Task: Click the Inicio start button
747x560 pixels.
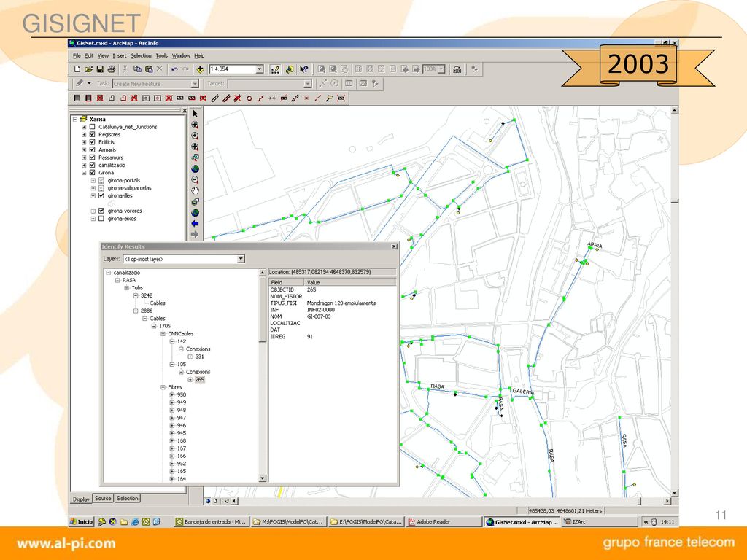Action: tap(82, 522)
